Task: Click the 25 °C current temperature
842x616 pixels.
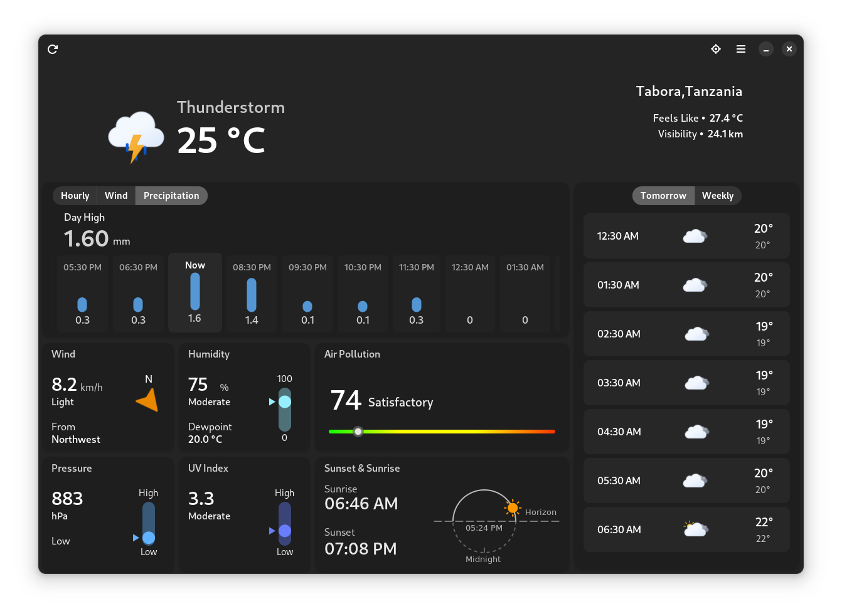Action: coord(221,141)
